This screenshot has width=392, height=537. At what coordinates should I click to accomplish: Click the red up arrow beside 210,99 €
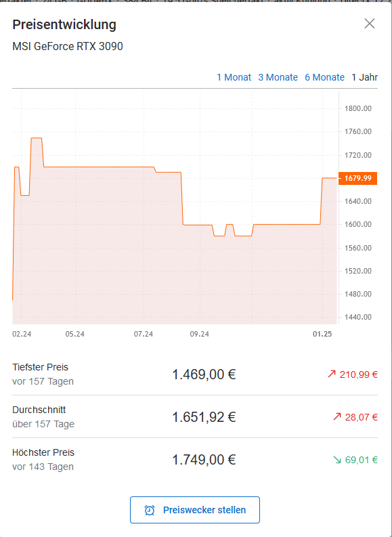click(331, 374)
